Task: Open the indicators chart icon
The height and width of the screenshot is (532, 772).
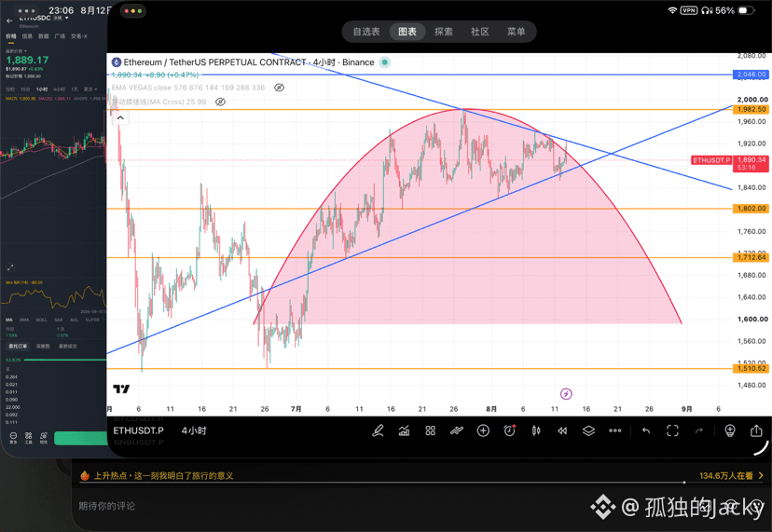Action: point(405,431)
